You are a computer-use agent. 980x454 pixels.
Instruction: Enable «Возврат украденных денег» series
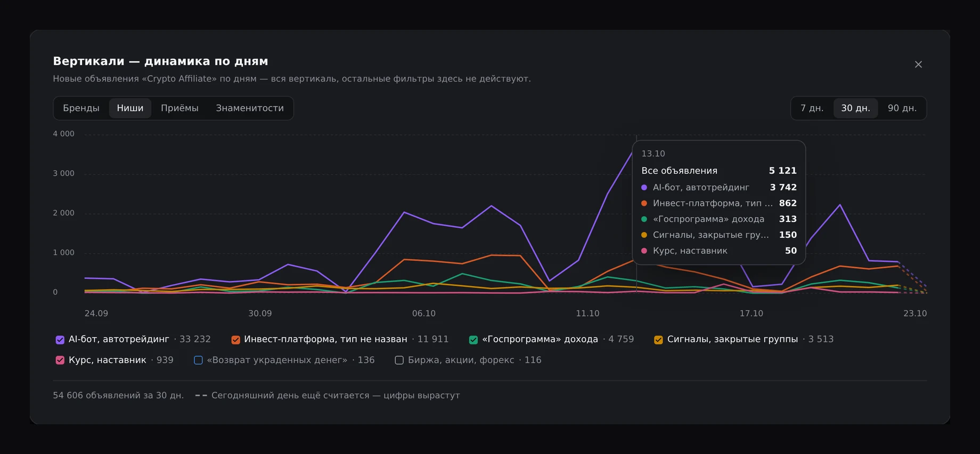click(x=198, y=360)
